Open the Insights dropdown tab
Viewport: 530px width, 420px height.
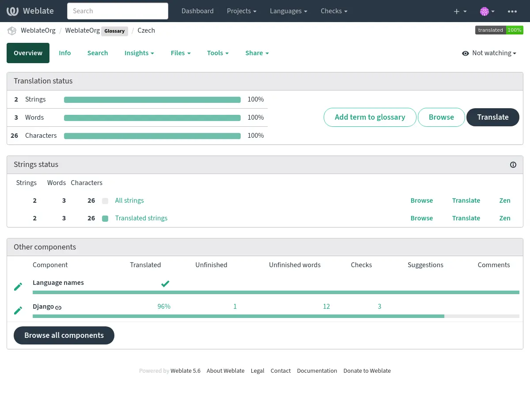tap(139, 53)
